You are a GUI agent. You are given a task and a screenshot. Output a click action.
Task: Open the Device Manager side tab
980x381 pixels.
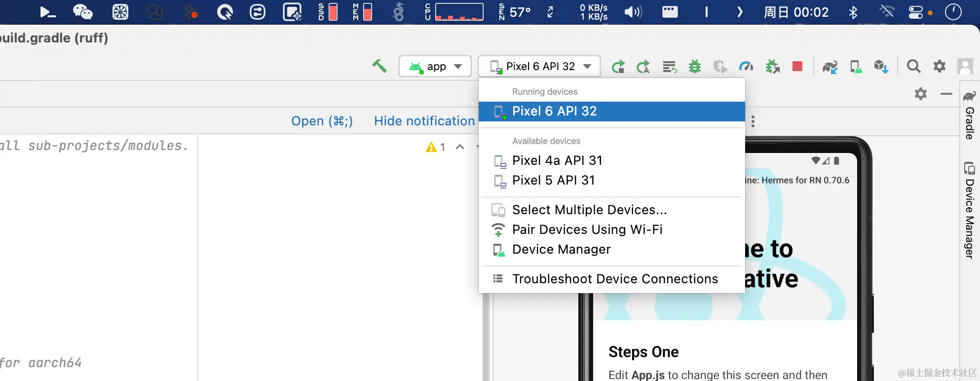tap(970, 210)
